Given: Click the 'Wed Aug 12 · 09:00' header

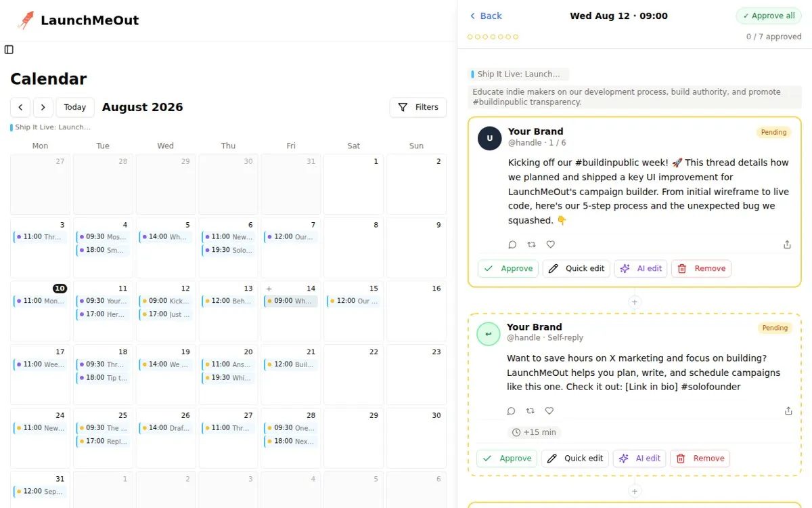Looking at the screenshot, I should tap(618, 16).
